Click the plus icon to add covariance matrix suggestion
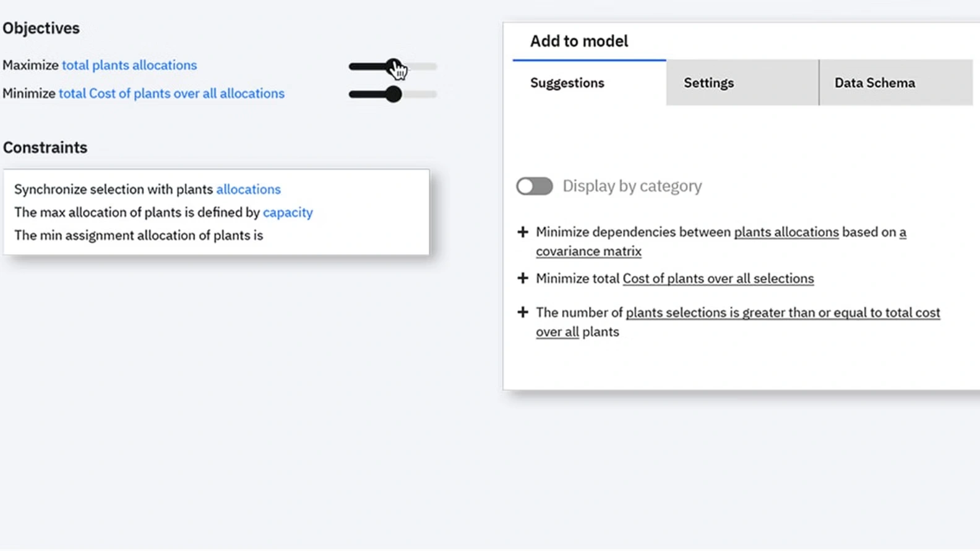This screenshot has width=980, height=551. click(523, 232)
